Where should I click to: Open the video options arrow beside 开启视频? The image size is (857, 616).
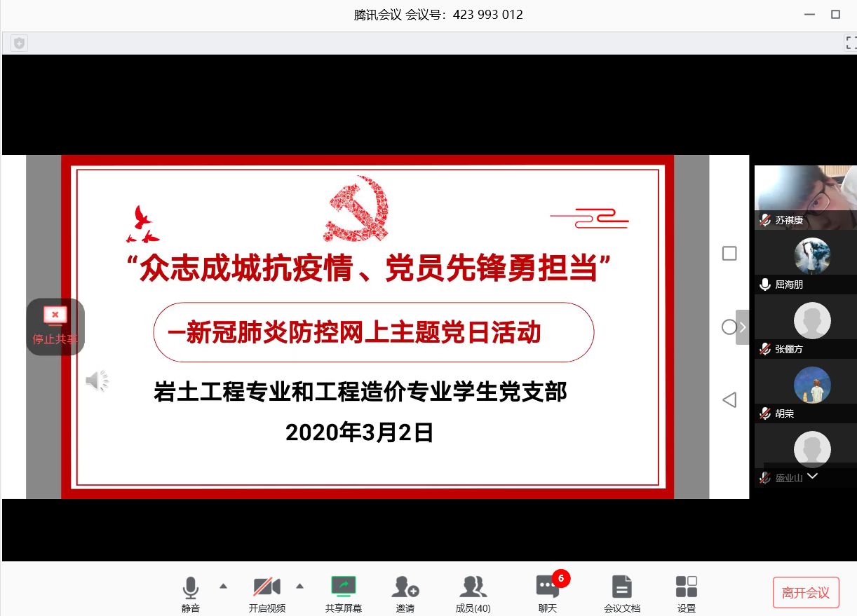299,586
